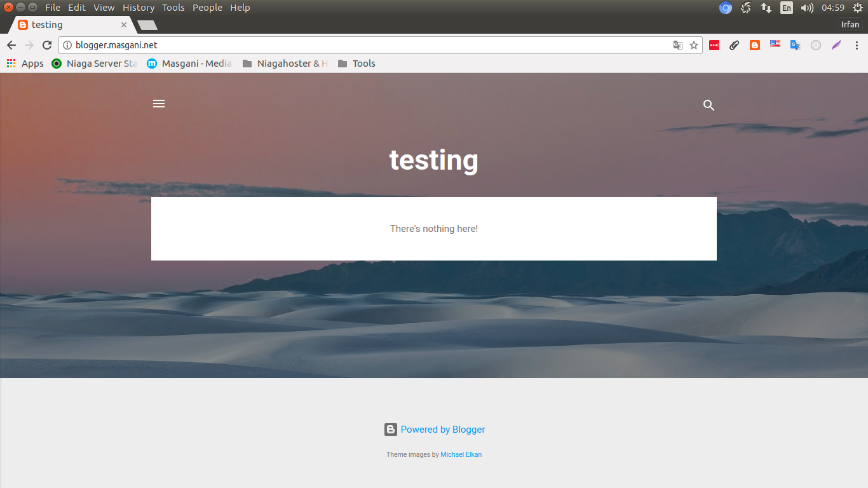Open the People menu
Screen dimensions: 868x488
tap(208, 8)
